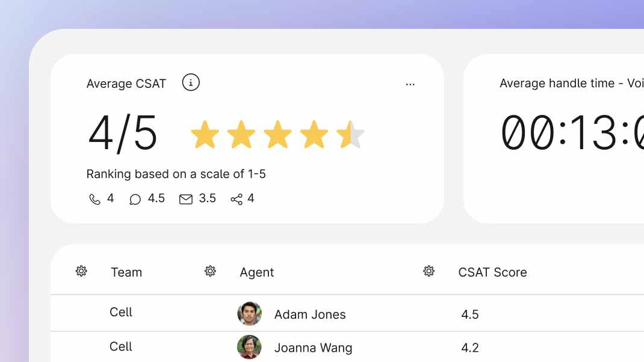Click the Agent column header

point(257,272)
